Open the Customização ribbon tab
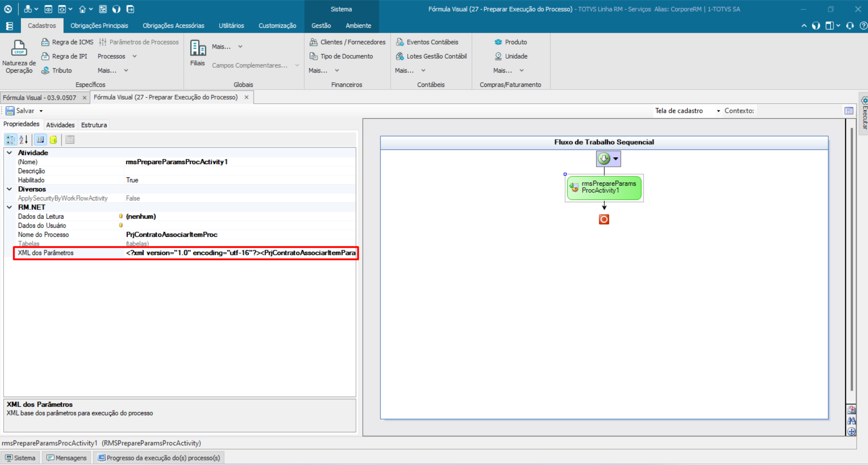This screenshot has width=868, height=465. coord(277,26)
